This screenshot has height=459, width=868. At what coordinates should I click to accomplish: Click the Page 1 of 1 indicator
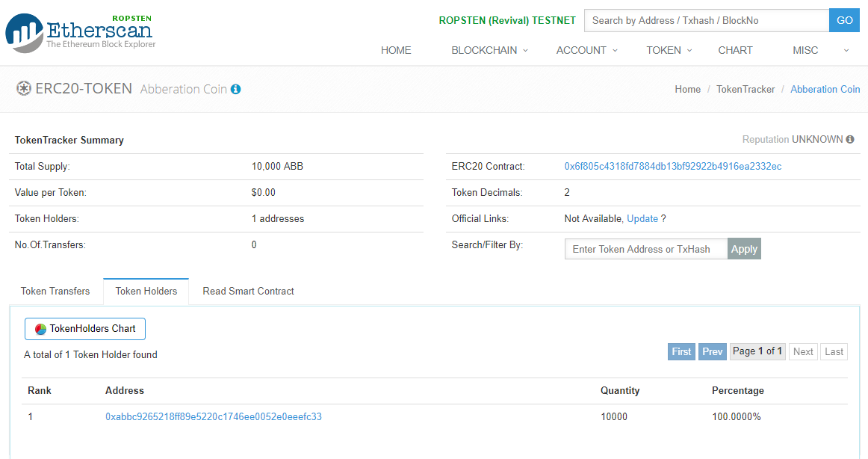click(x=757, y=351)
